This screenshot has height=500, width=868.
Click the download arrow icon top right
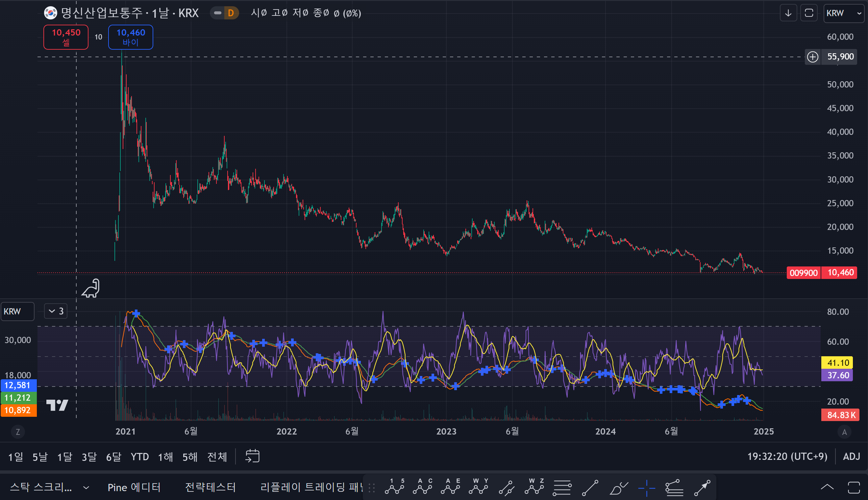coord(788,13)
